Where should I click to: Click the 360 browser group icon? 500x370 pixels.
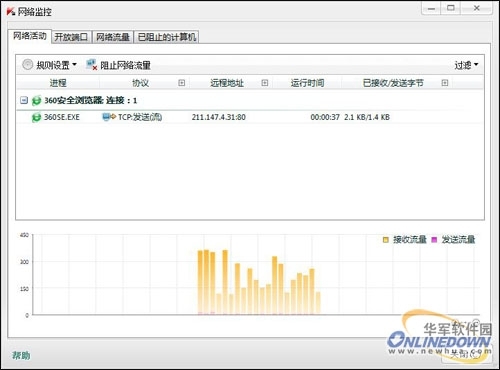[36, 100]
